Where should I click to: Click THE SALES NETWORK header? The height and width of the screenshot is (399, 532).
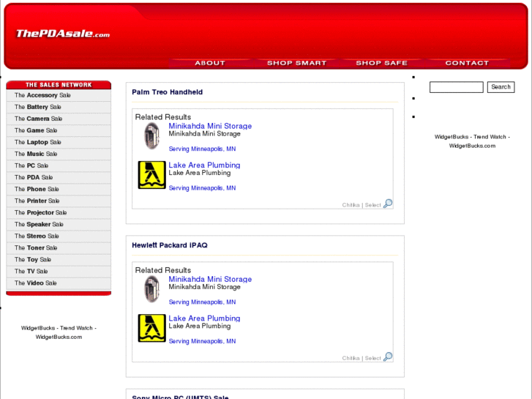tap(59, 85)
